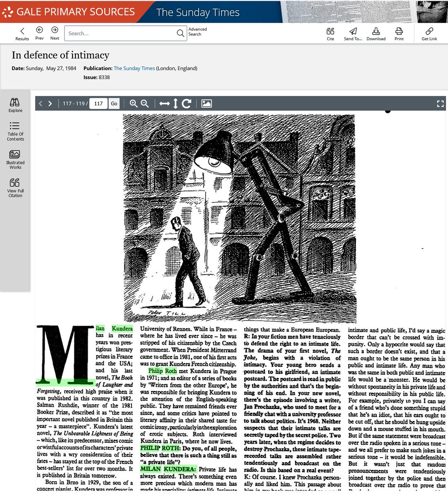448x497 pixels.
Task: Click the Peter Till illustration
Action: [240, 218]
